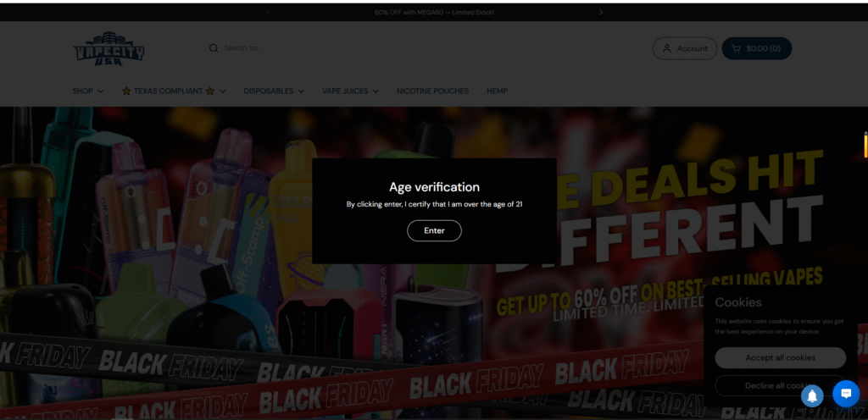868x420 pixels.
Task: Open the VAPE JUICES dropdown
Action: click(350, 91)
